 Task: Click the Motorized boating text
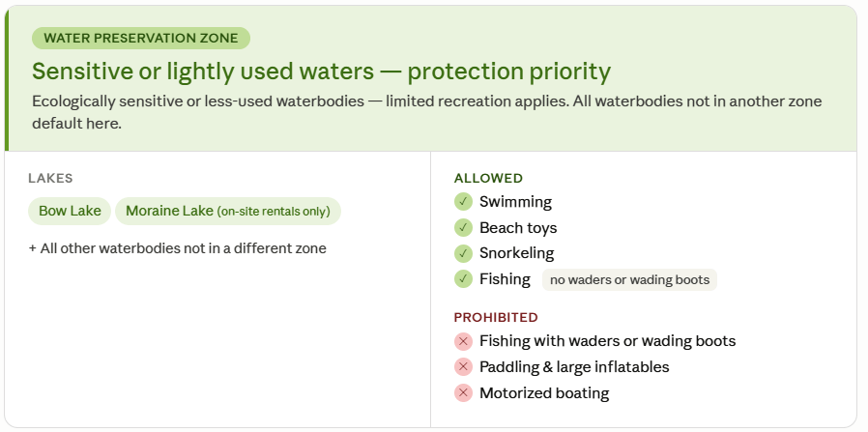[x=544, y=393]
